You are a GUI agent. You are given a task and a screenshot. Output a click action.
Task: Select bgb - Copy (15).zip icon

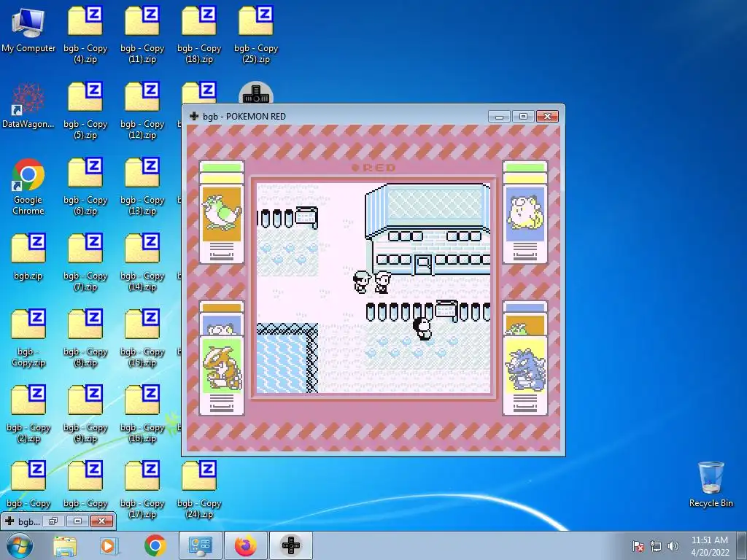142,338
